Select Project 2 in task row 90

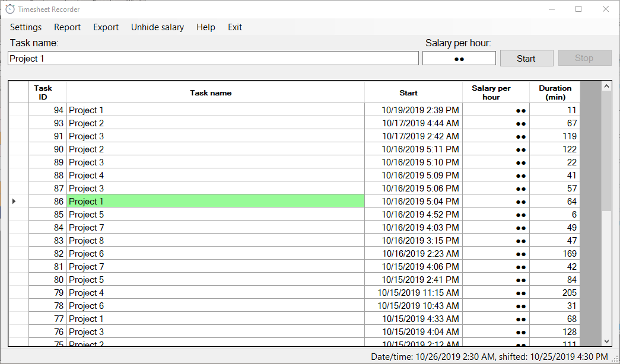coord(215,149)
